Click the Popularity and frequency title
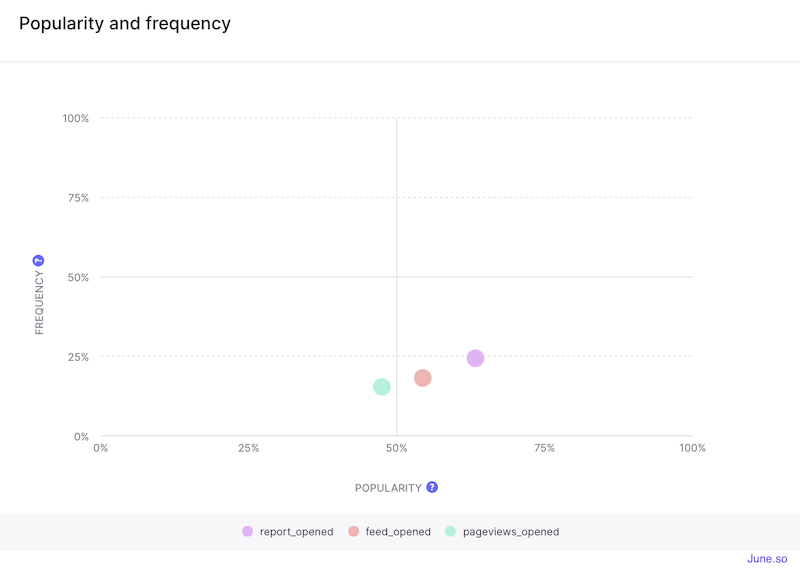Screen dimensions: 800x569 pyautogui.click(x=125, y=23)
